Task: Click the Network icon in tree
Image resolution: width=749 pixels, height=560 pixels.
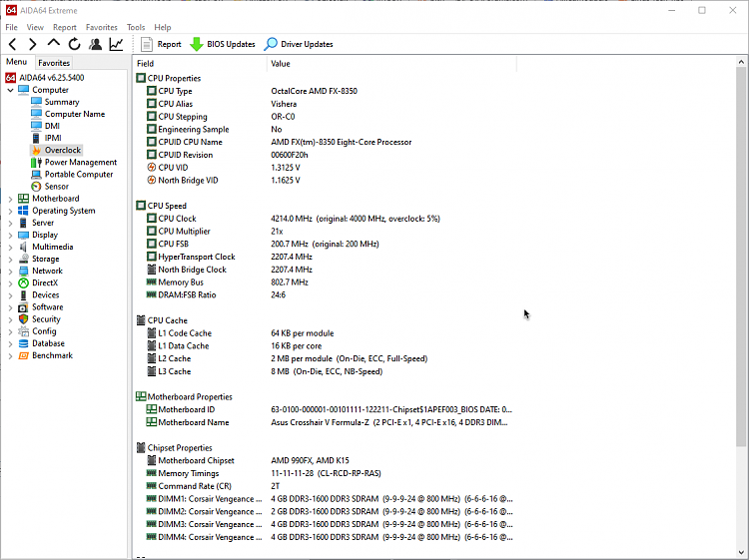Action: pyautogui.click(x=23, y=271)
